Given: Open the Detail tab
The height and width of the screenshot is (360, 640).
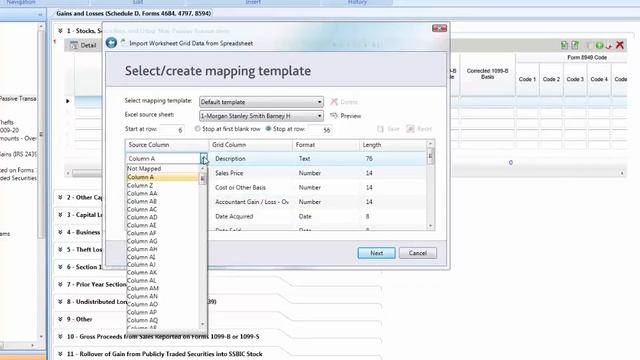Looking at the screenshot, I should [84, 45].
